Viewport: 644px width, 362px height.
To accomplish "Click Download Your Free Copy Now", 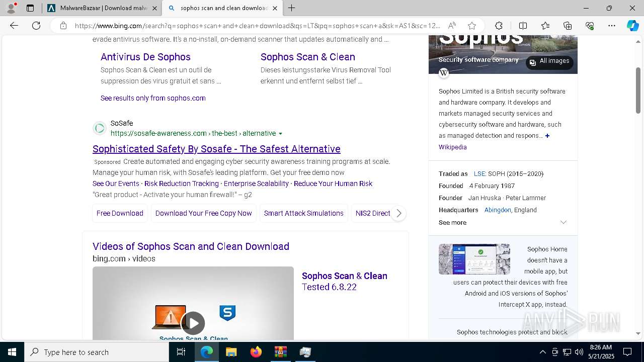I will pyautogui.click(x=203, y=213).
